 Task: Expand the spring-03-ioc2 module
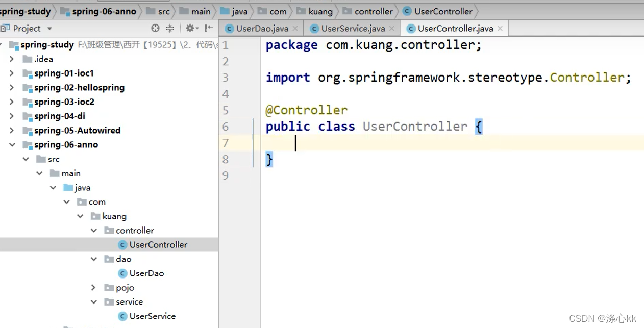pos(12,102)
